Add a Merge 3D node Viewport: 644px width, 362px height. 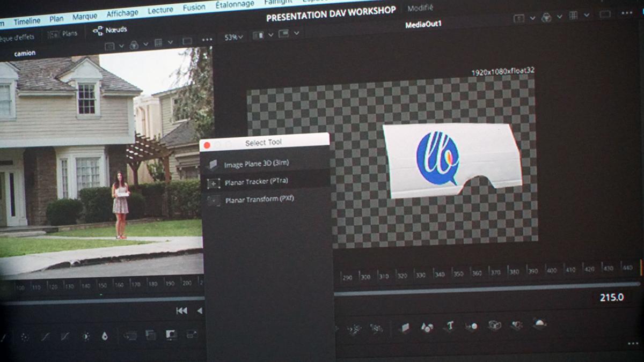pyautogui.click(x=472, y=326)
